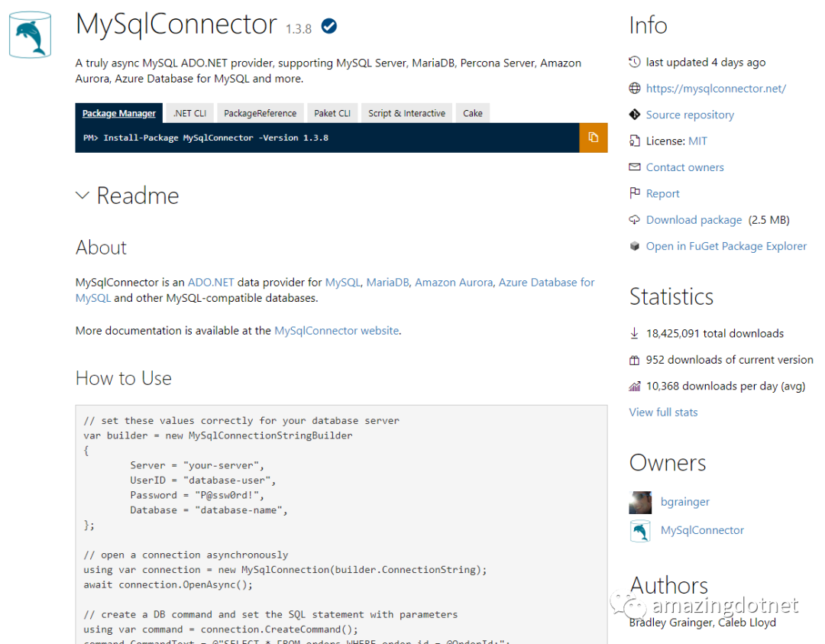Viewport: 825px width, 644px height.
Task: Open bgrainger's avatar thumbnail
Action: click(640, 503)
